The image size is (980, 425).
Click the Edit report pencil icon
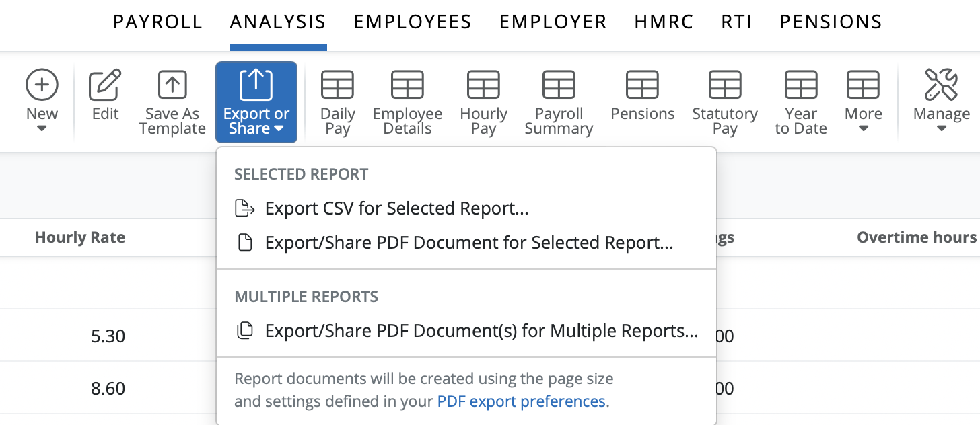tap(105, 85)
